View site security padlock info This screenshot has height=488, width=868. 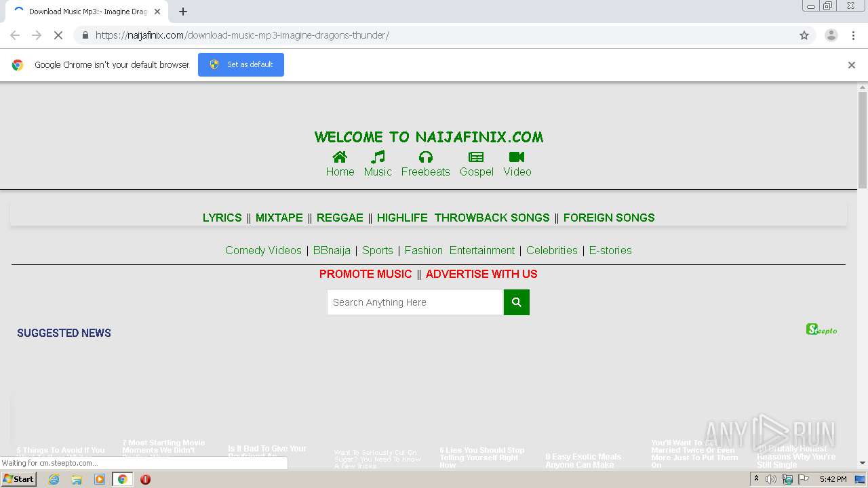tap(85, 35)
